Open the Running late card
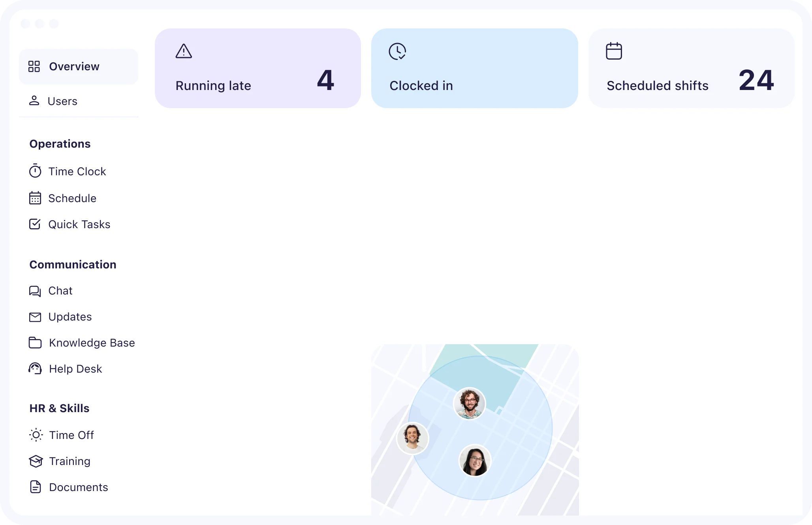Image resolution: width=812 pixels, height=525 pixels. [258, 68]
